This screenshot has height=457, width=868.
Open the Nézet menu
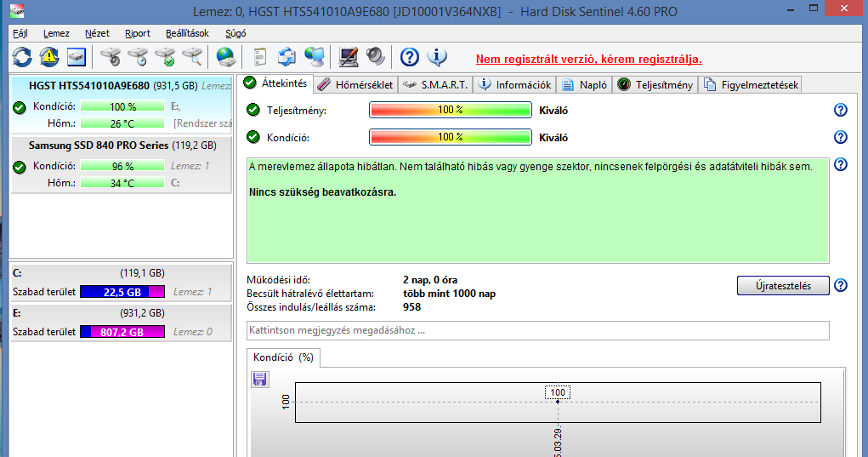pyautogui.click(x=97, y=33)
